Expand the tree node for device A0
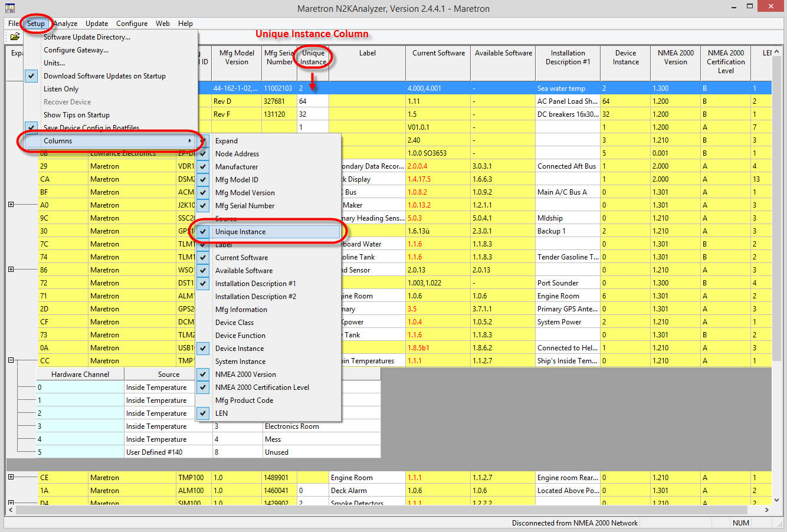The width and height of the screenshot is (787, 532). (11, 205)
